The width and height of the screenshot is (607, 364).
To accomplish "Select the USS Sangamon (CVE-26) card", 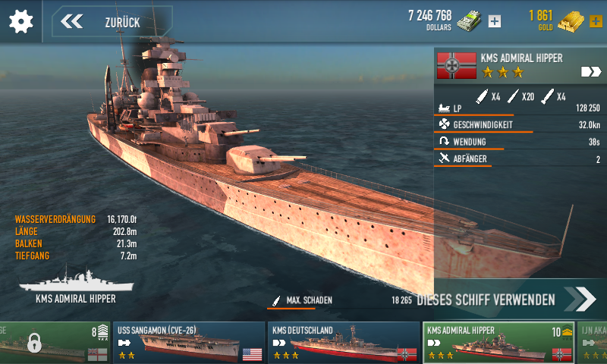I will tap(189, 343).
